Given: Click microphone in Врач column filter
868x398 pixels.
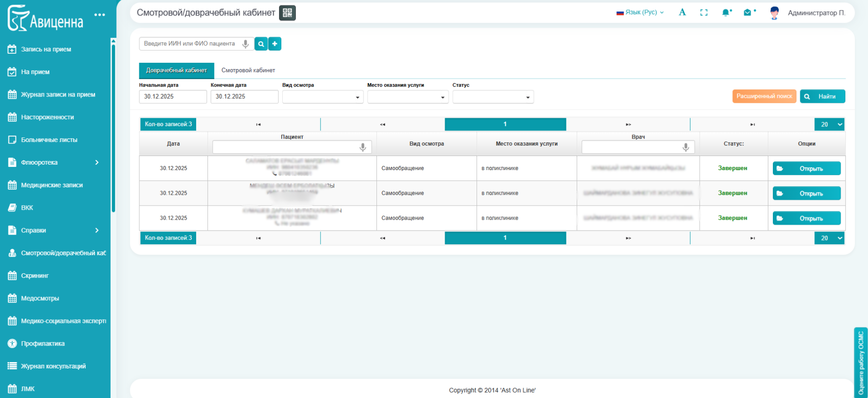Looking at the screenshot, I should (x=685, y=147).
